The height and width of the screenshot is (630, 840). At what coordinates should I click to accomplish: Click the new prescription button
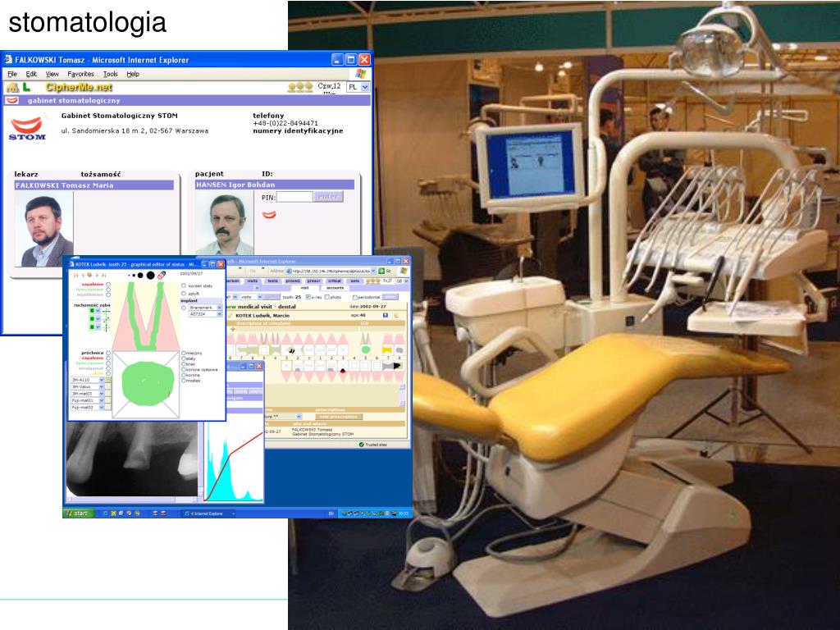[338, 416]
